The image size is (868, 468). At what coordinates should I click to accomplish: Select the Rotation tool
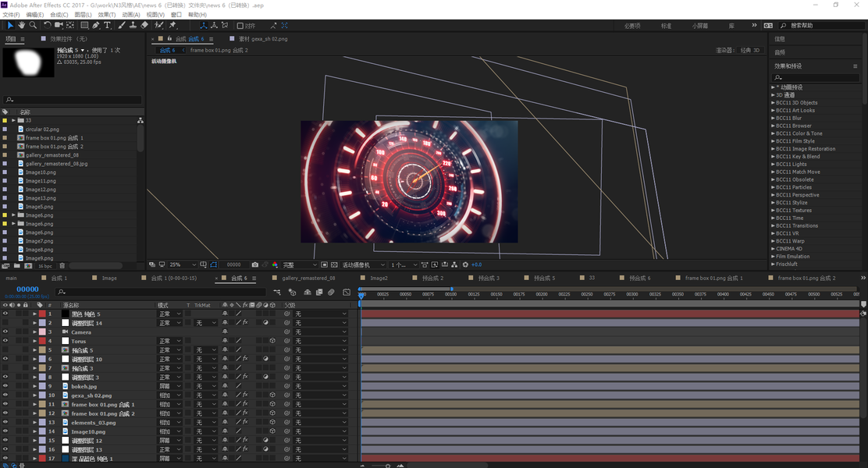(48, 26)
